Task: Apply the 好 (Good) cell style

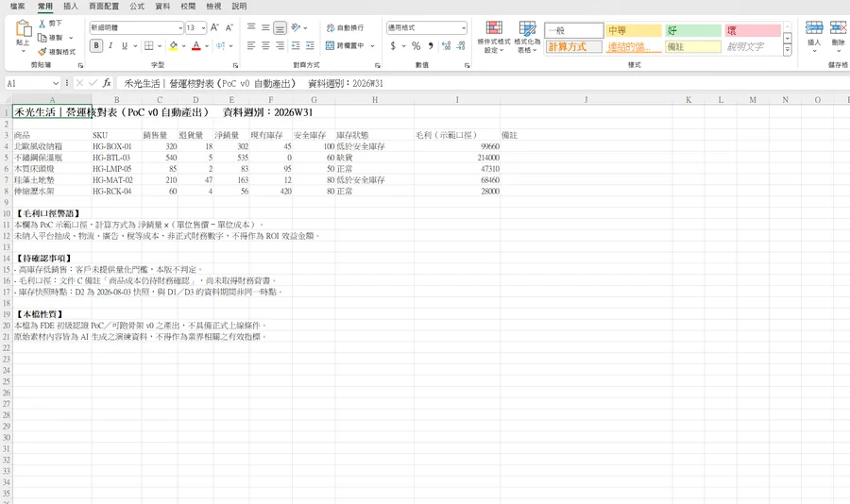Action: 693,30
